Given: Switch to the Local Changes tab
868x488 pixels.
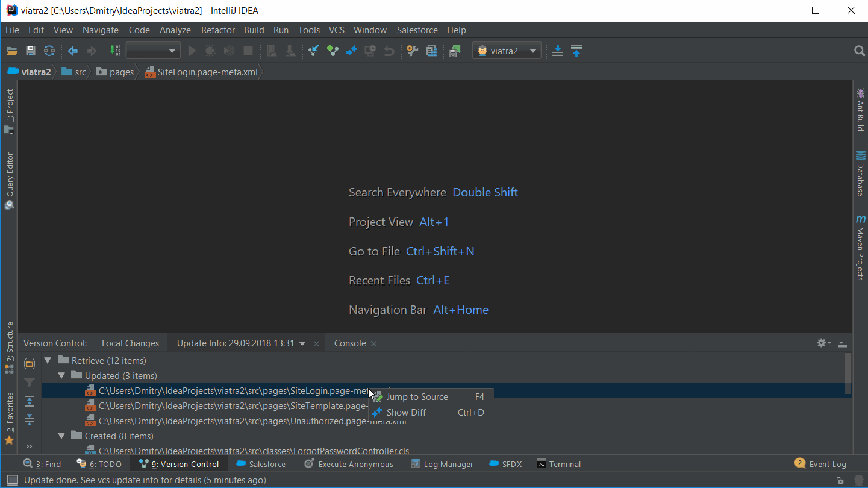Looking at the screenshot, I should (130, 343).
